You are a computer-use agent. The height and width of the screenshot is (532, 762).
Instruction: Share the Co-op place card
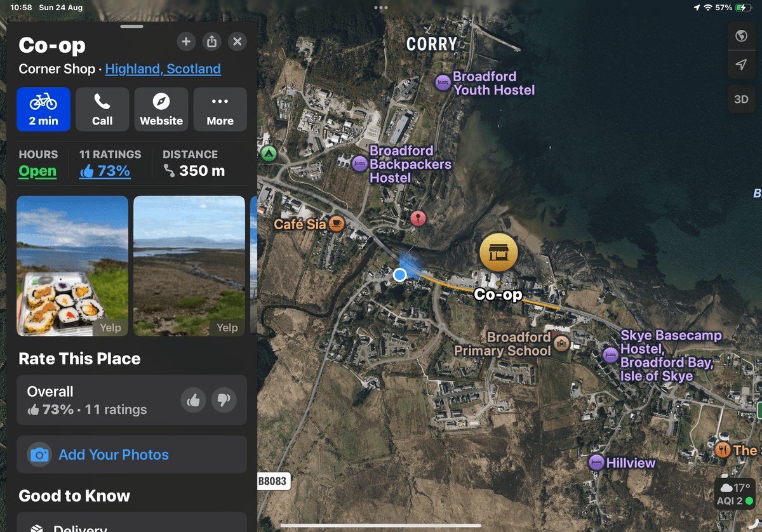coord(211,42)
